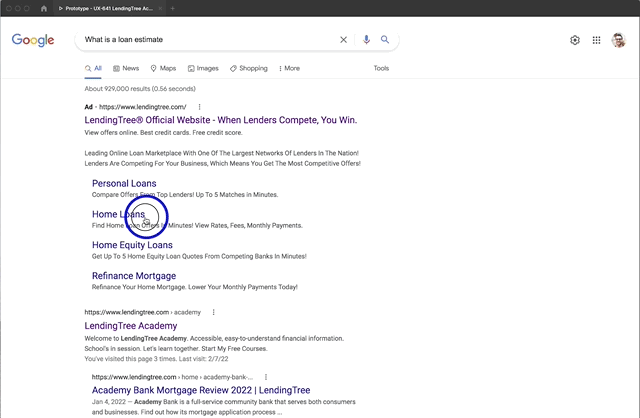640x418 pixels.
Task: Open the account profile avatar
Action: pyautogui.click(x=618, y=40)
